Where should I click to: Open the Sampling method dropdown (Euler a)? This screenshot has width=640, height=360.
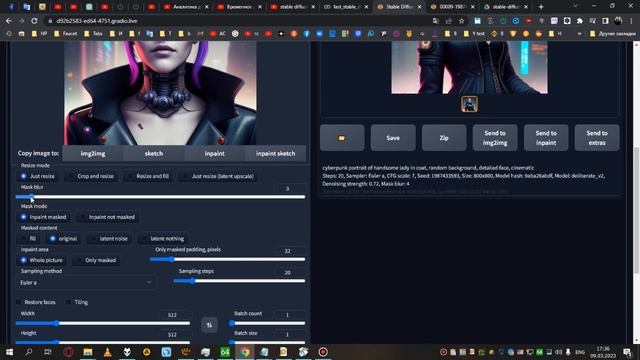(x=86, y=282)
